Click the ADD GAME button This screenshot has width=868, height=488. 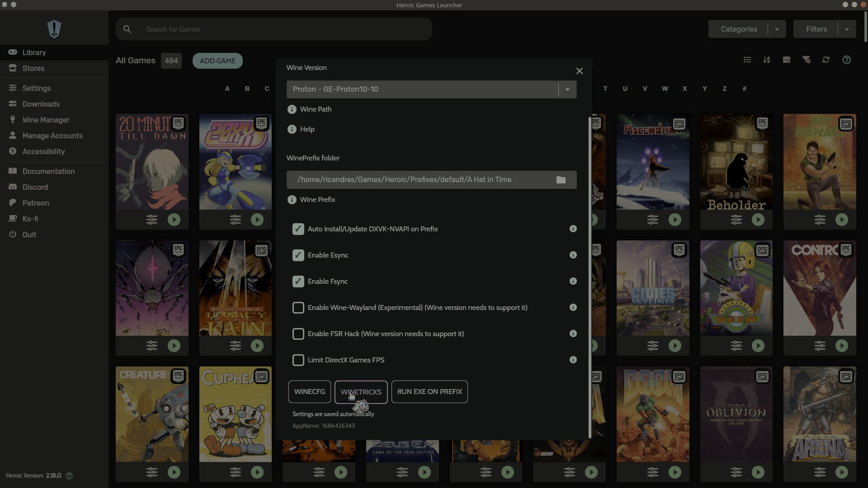point(217,61)
